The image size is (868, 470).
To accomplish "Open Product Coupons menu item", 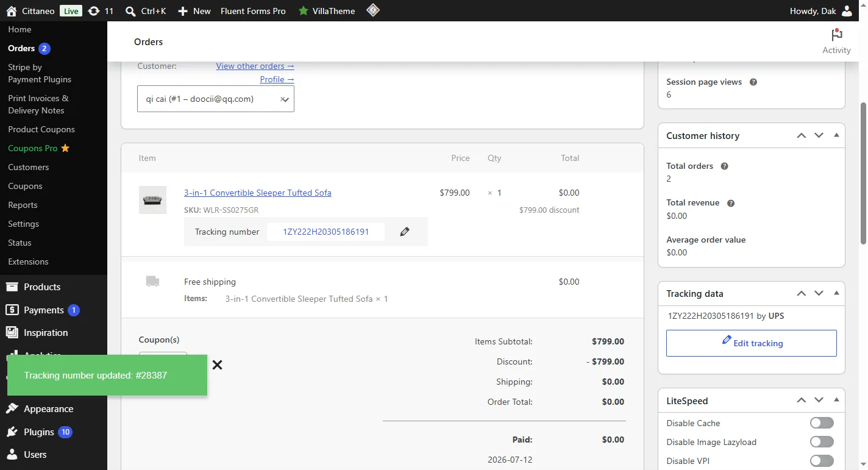I will point(41,129).
